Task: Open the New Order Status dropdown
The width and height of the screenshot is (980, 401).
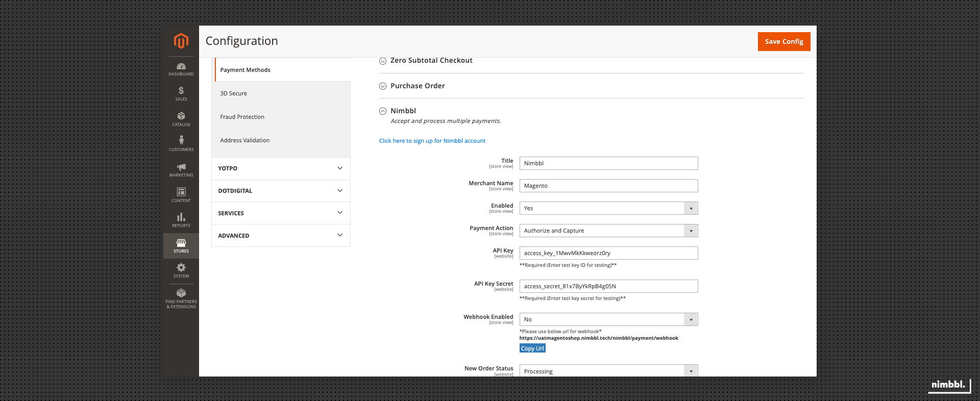Action: point(608,371)
